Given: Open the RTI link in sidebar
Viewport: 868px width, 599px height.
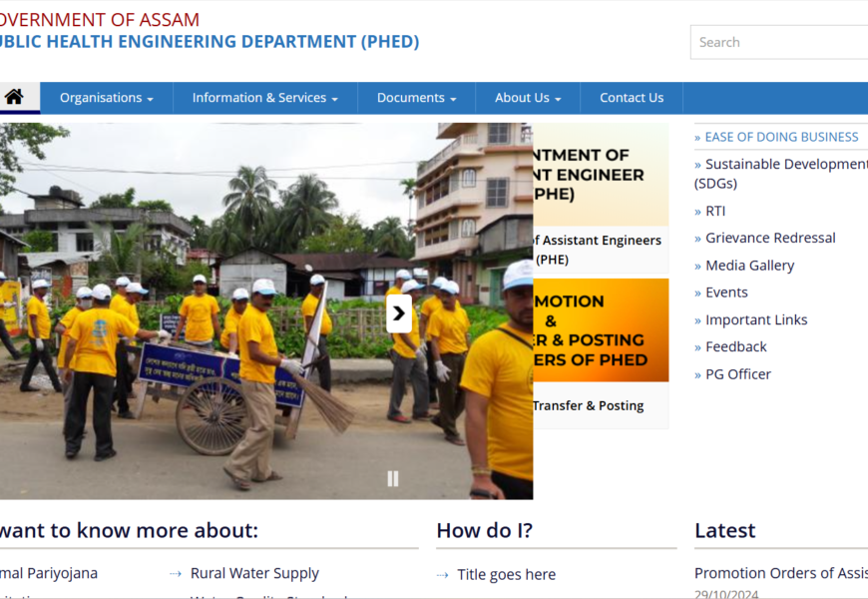Looking at the screenshot, I should pos(715,211).
